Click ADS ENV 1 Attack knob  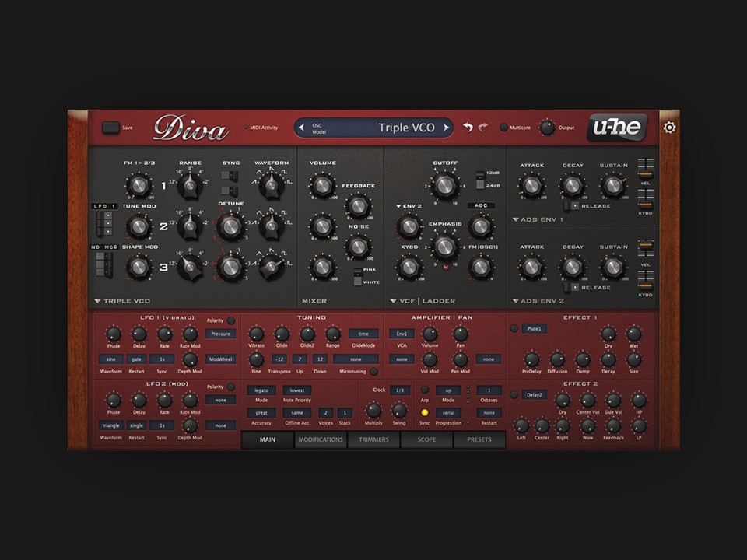point(531,186)
